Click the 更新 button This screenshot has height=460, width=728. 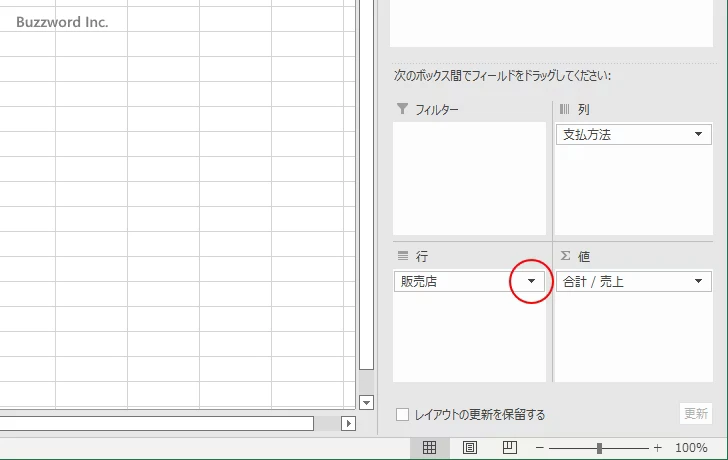696,414
